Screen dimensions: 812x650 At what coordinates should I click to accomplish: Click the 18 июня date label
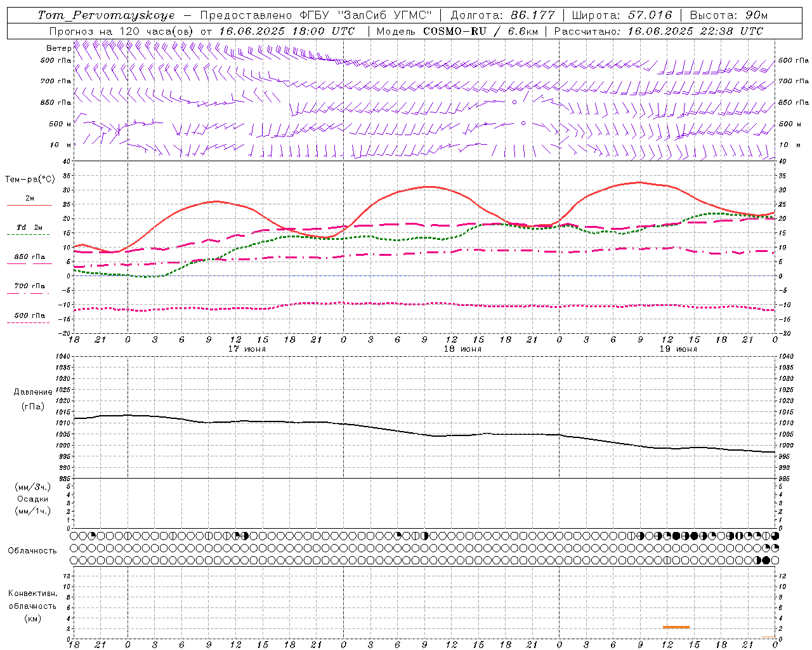point(462,349)
